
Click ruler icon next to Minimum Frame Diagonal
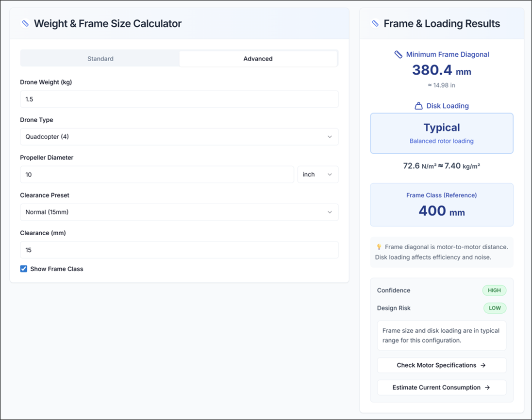click(399, 54)
